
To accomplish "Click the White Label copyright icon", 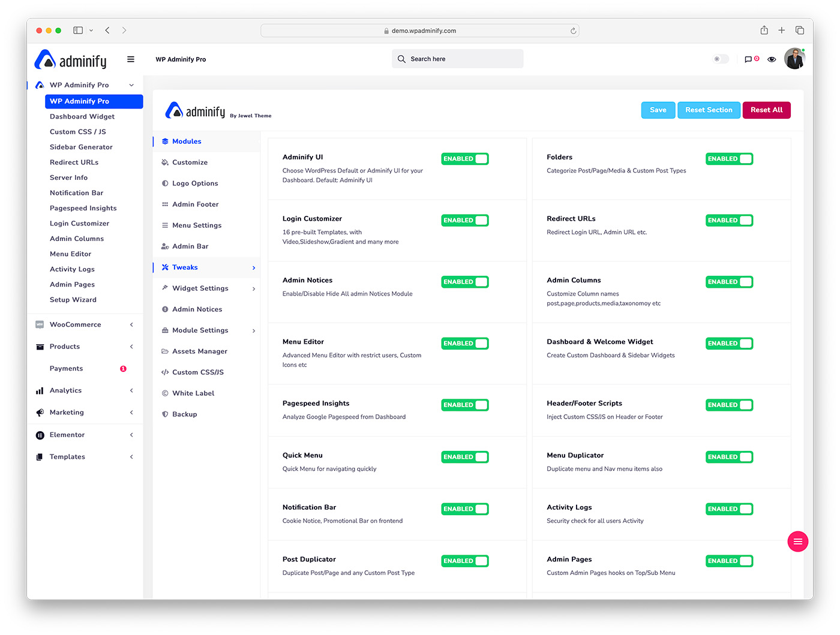I will click(x=165, y=393).
